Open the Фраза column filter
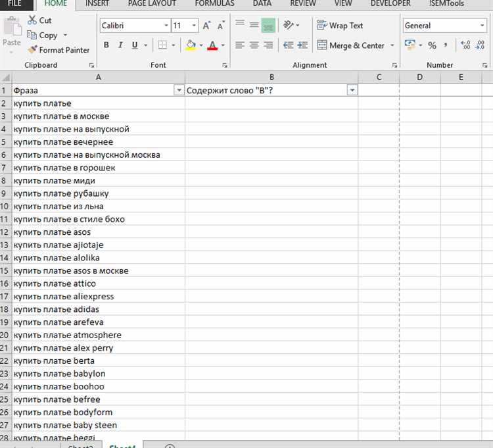 click(179, 90)
